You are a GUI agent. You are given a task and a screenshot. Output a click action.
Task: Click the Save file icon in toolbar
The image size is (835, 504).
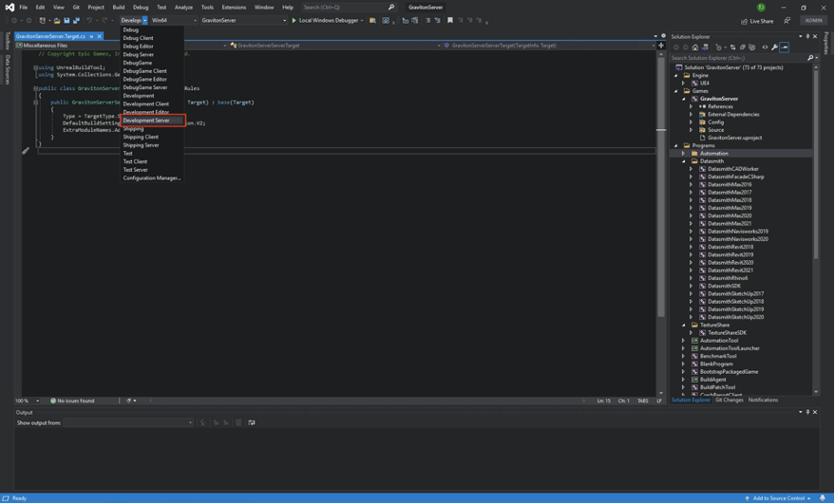click(66, 20)
